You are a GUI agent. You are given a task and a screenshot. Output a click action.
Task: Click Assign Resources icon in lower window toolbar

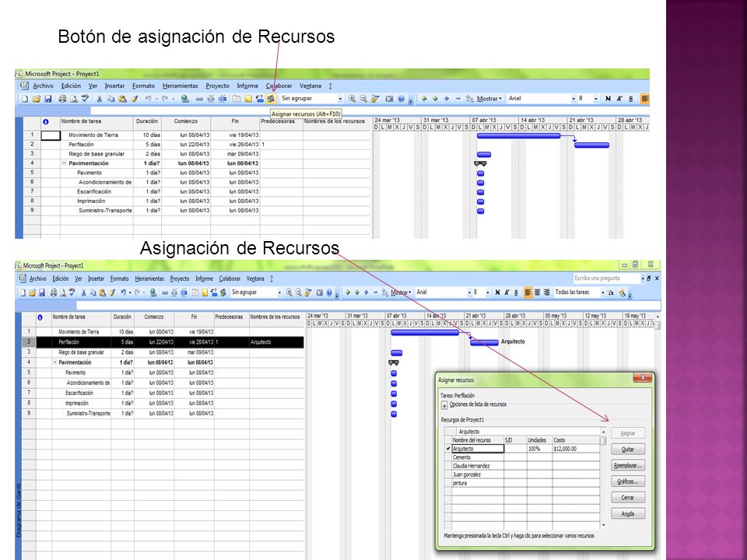pyautogui.click(x=223, y=292)
